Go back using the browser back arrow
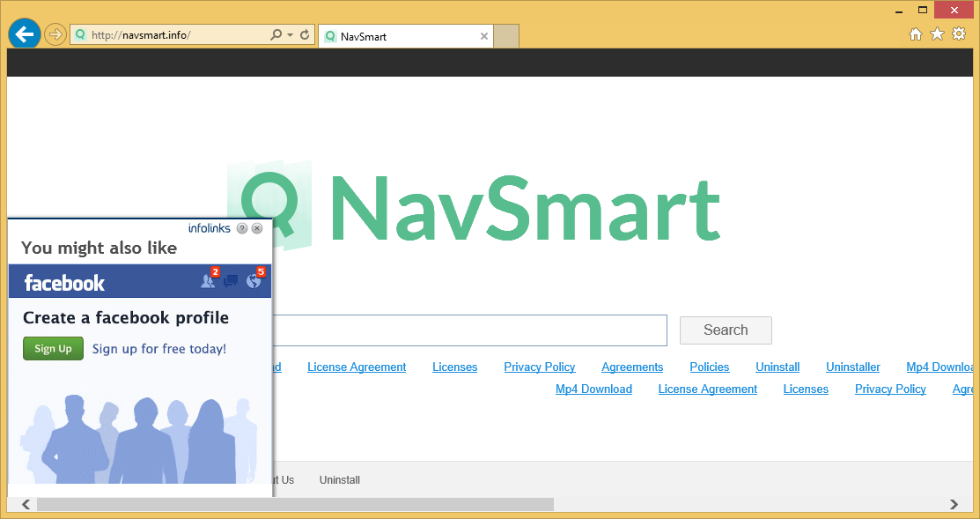 (x=25, y=34)
